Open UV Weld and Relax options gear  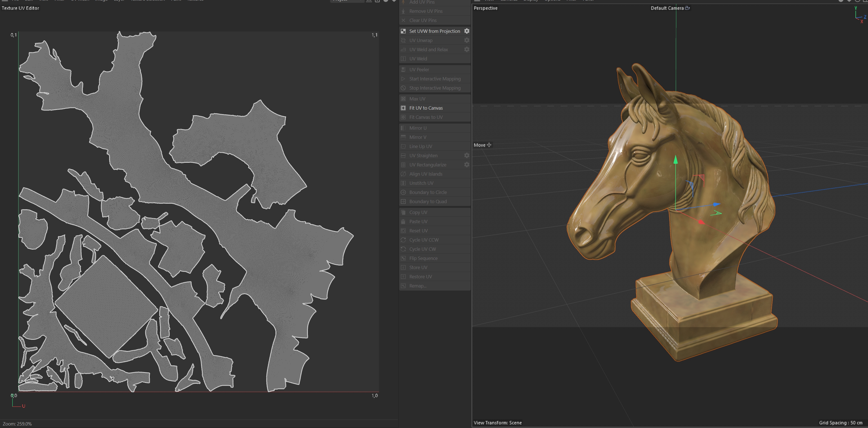tap(467, 50)
